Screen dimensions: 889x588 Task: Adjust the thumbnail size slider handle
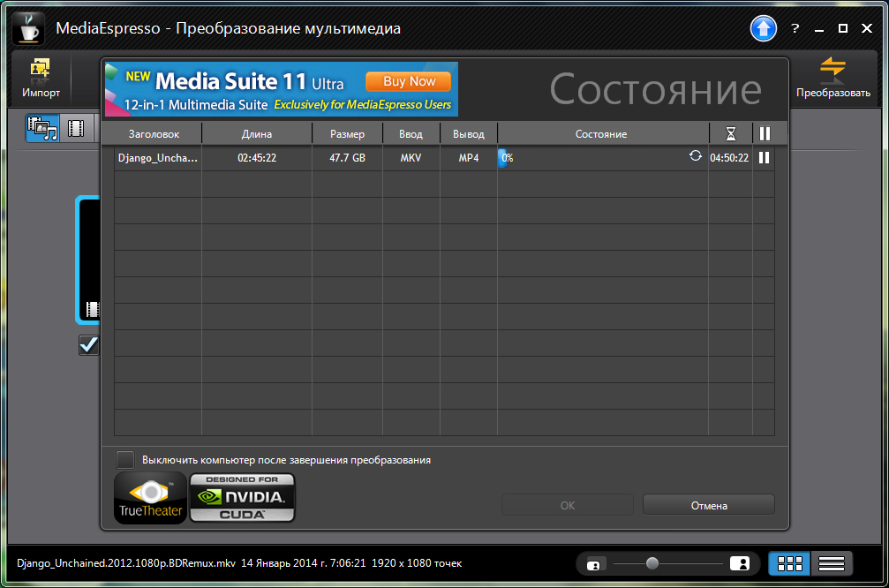click(652, 563)
